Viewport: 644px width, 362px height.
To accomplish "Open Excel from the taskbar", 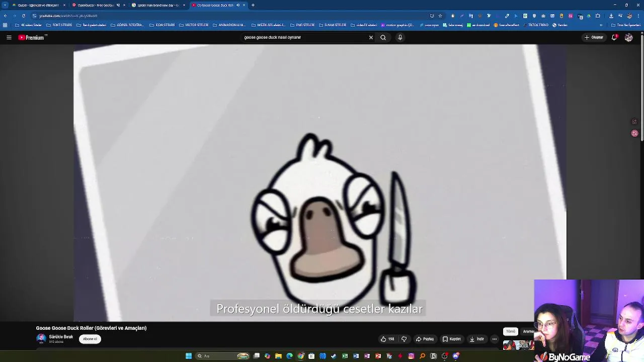I will [345, 356].
